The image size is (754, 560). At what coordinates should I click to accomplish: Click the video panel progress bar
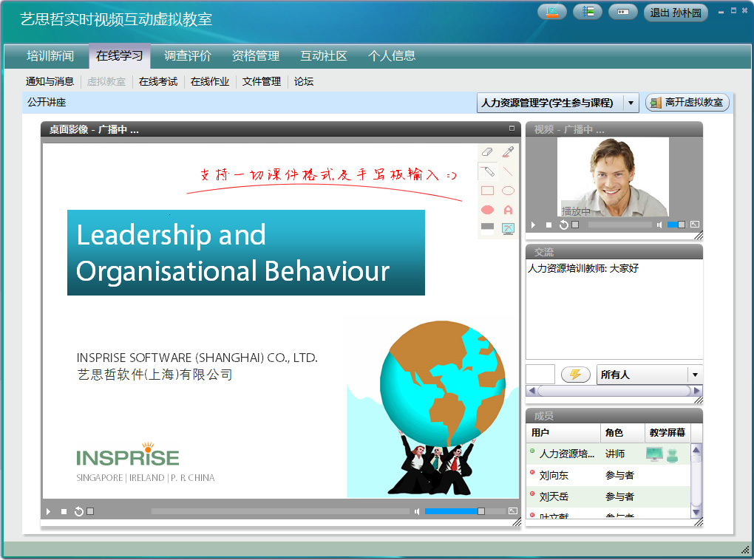click(x=620, y=225)
